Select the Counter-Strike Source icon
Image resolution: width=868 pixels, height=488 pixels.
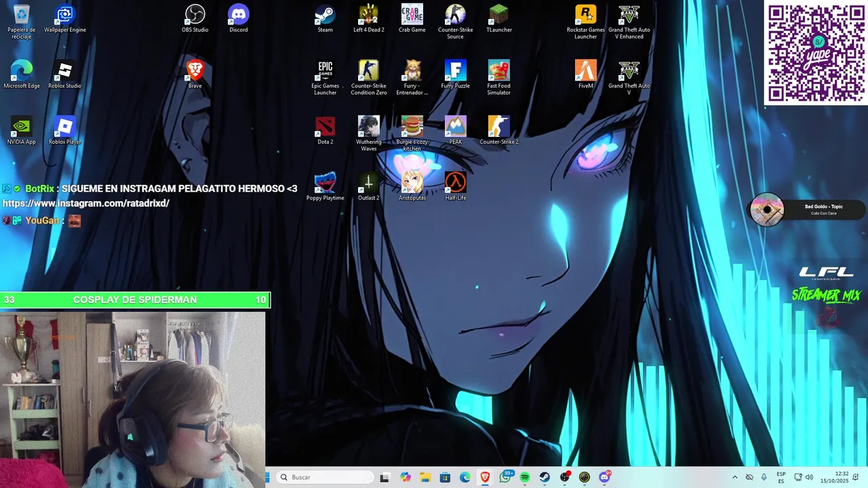click(456, 21)
